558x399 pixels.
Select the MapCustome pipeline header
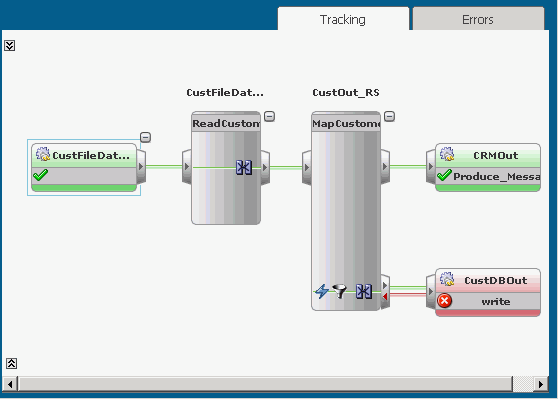tap(346, 124)
